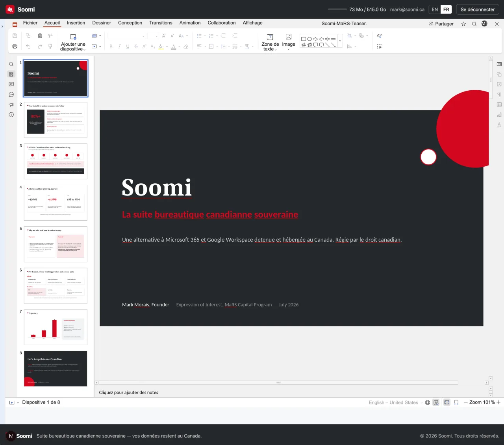Mark document as favorite with the star icon
Screen dimensions: 504x445
(x=464, y=24)
